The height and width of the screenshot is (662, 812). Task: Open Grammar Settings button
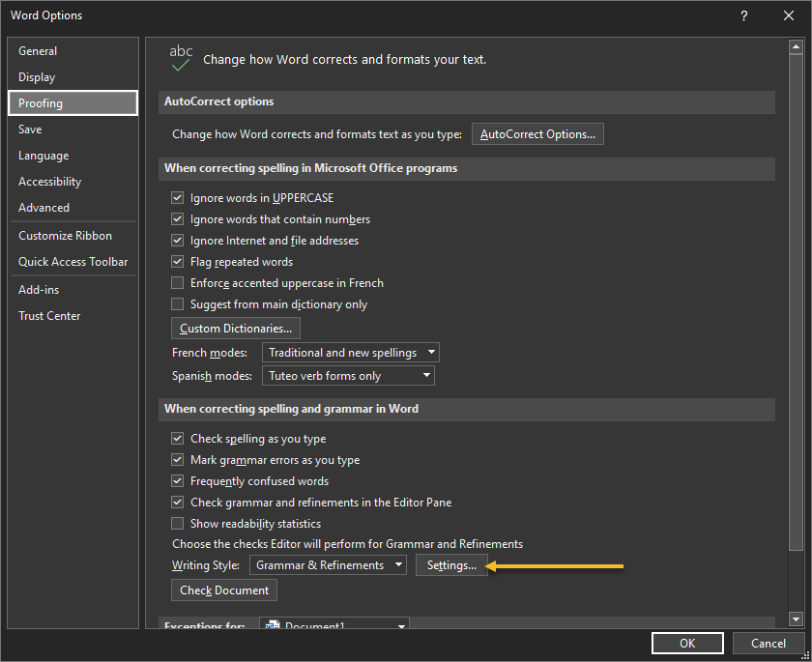click(451, 565)
